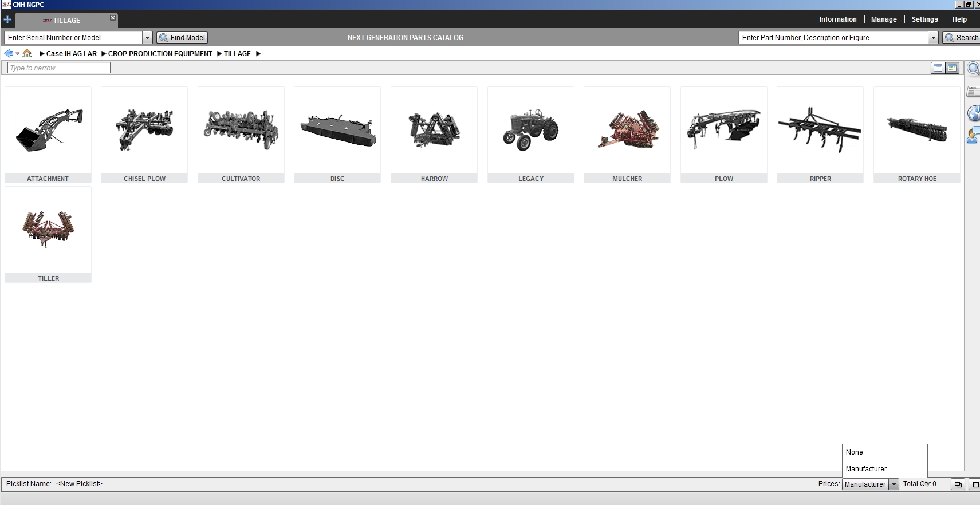Click the New Picklist name

point(79,484)
